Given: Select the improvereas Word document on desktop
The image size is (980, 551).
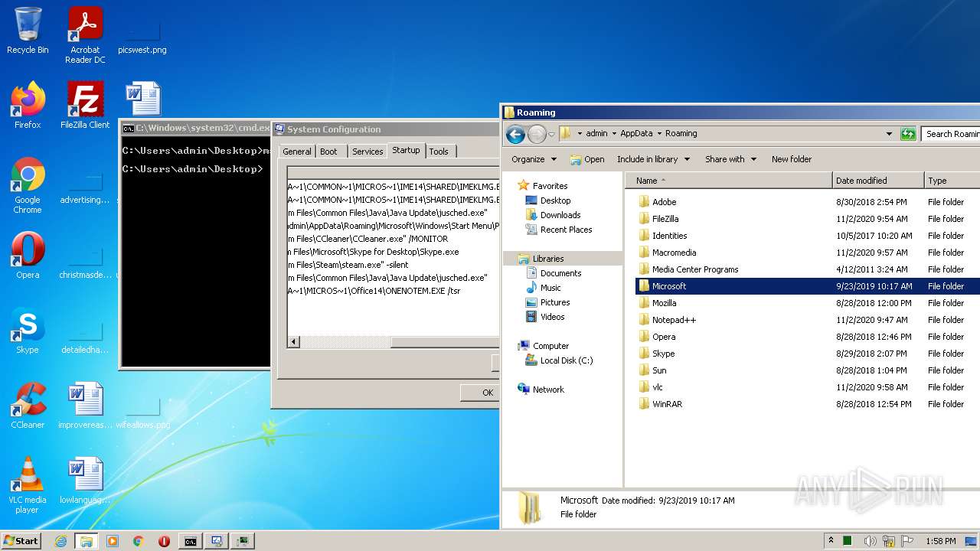Looking at the screenshot, I should pos(85,406).
